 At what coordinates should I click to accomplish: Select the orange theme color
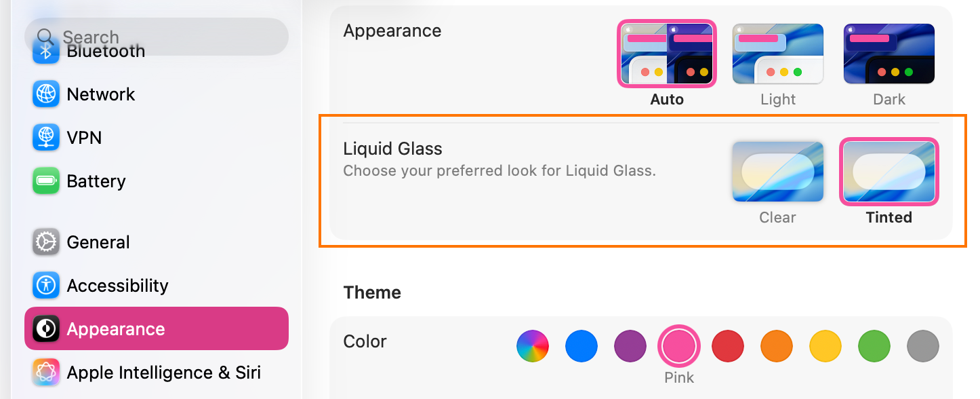click(777, 347)
